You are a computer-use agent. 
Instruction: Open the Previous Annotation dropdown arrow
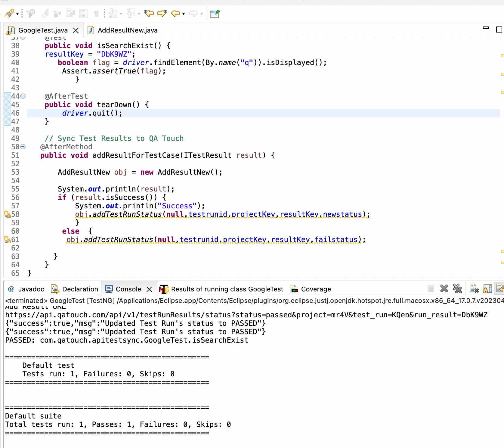point(139,14)
